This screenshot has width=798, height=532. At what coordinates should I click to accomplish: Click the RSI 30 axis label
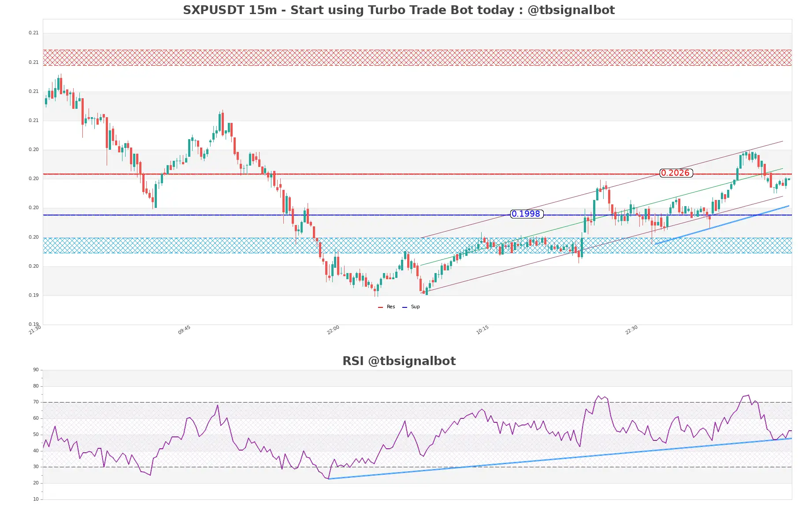tap(36, 467)
